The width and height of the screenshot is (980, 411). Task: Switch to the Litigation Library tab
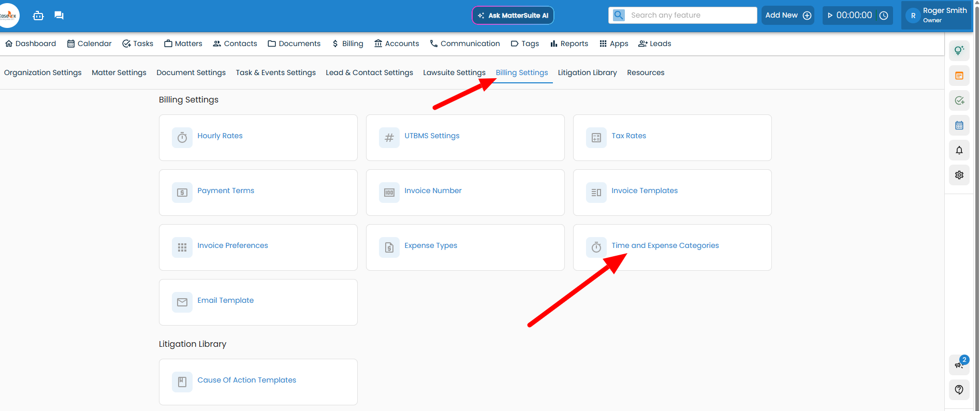pyautogui.click(x=587, y=73)
